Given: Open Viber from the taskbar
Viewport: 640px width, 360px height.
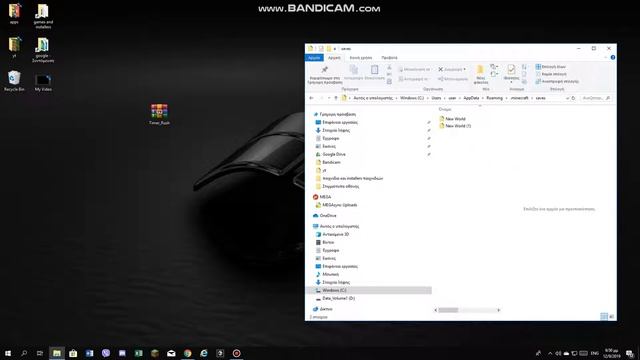Looking at the screenshot, I should [x=106, y=353].
